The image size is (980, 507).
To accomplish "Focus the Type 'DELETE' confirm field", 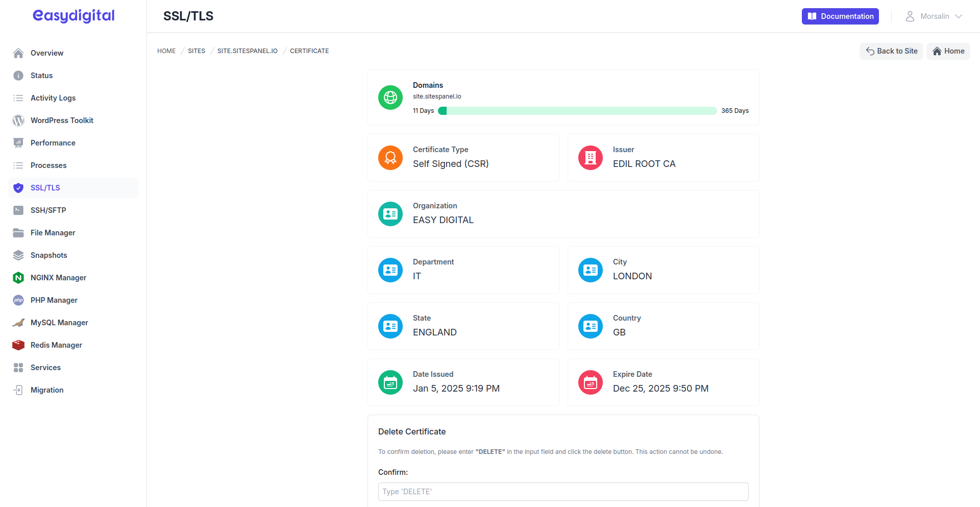I will [563, 492].
